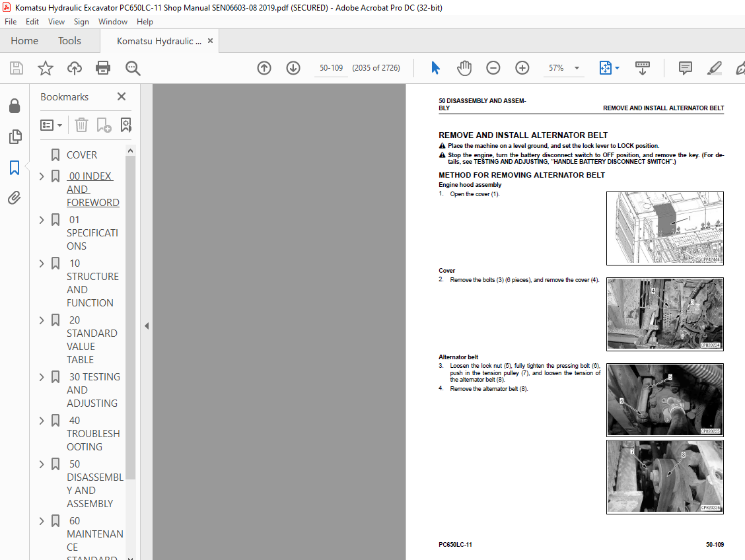This screenshot has height=560, width=745.
Task: Close the Komatsu Hydraulic document tab
Action: click(210, 41)
